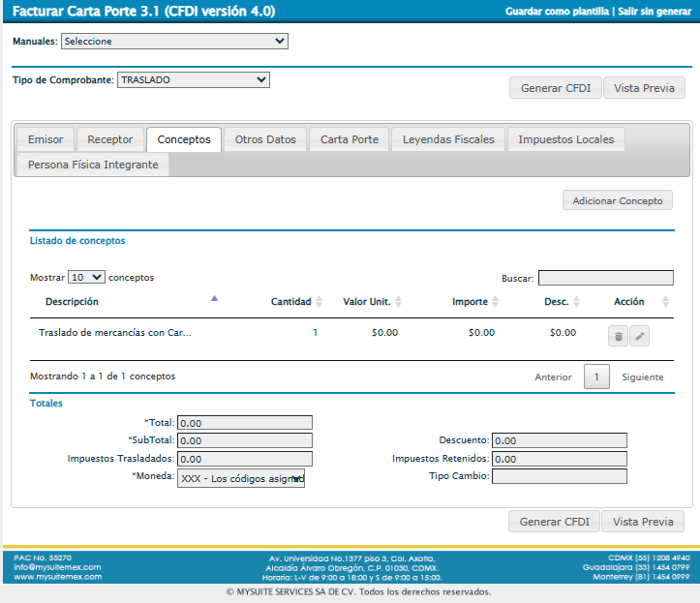Open the Receptor tab
The width and height of the screenshot is (700, 603).
point(110,139)
